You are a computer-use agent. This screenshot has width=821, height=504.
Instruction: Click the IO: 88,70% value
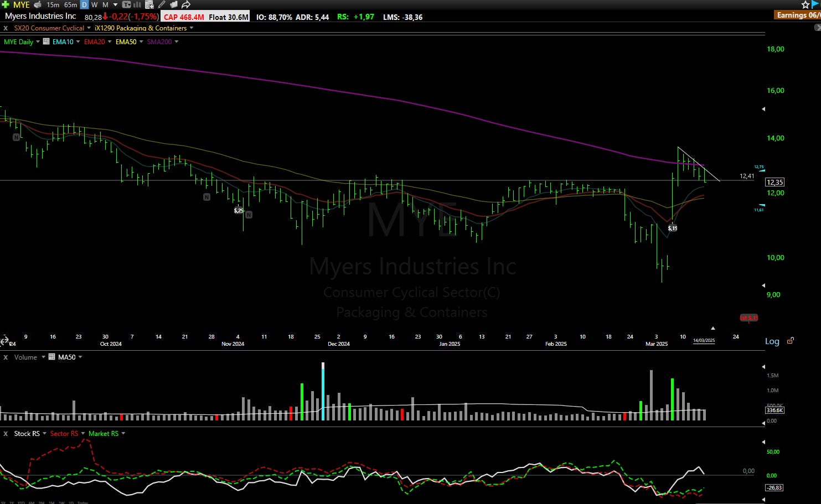(x=274, y=17)
